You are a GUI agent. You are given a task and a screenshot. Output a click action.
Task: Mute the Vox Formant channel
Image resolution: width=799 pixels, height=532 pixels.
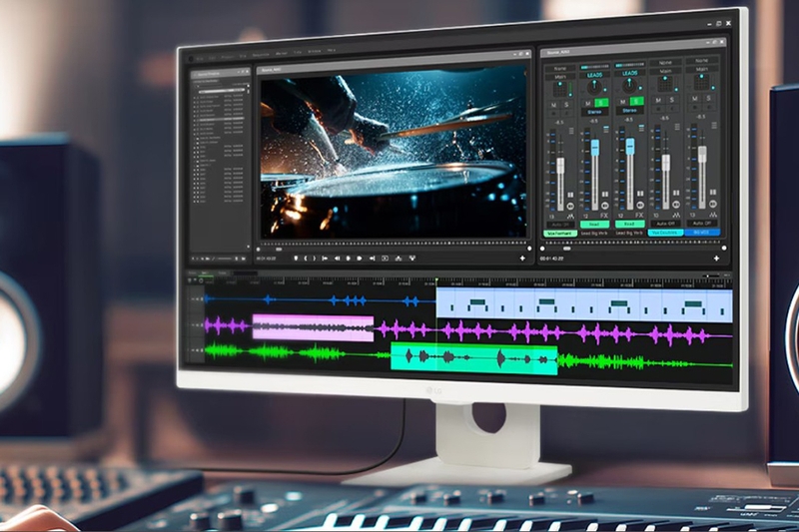(x=553, y=105)
